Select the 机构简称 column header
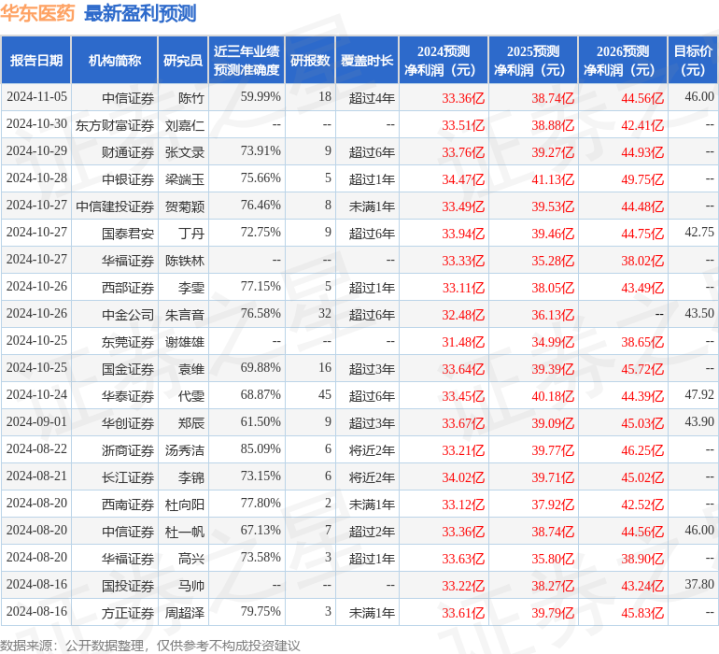The image size is (719, 654). (115, 60)
